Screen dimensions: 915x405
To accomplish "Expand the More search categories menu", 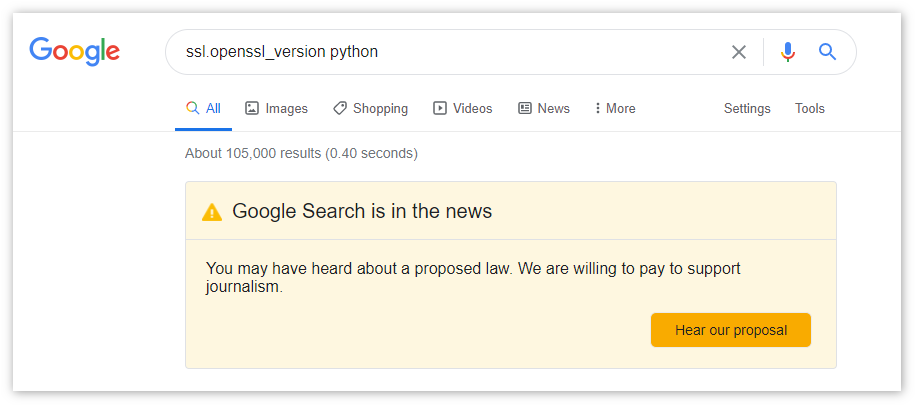I will coord(615,108).
